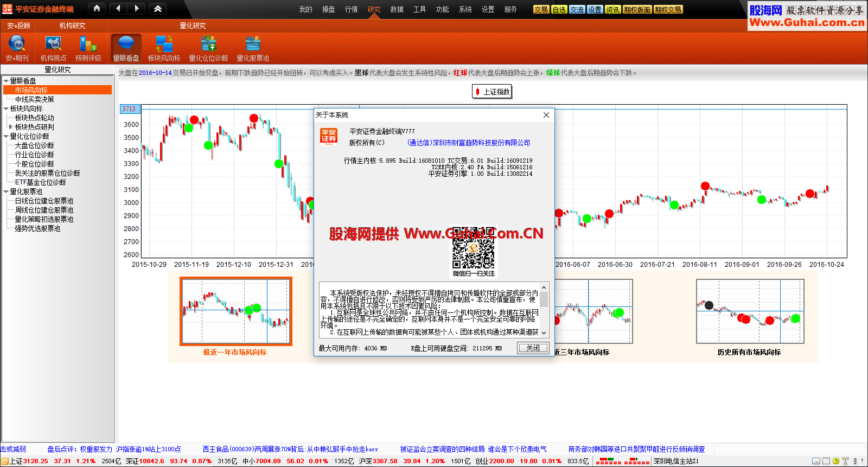The width and height of the screenshot is (868, 467).
Task: Open the 安e期刊 journal icon
Action: 17,48
